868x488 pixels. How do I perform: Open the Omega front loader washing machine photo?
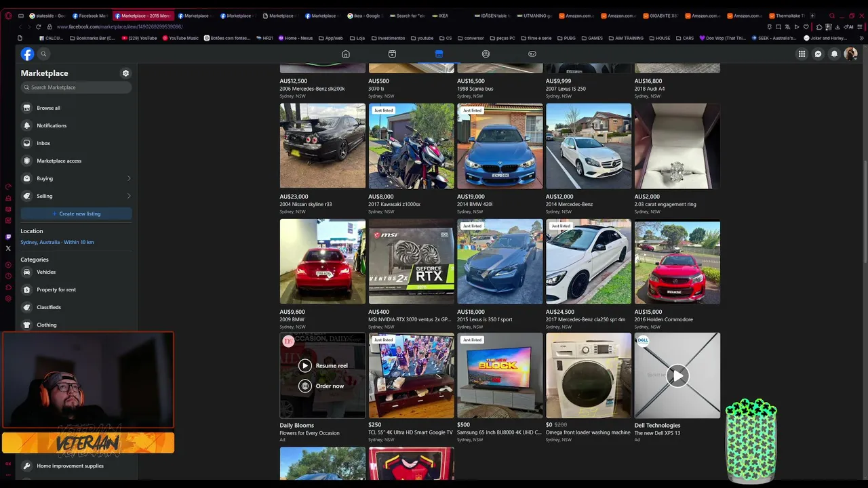tap(589, 375)
